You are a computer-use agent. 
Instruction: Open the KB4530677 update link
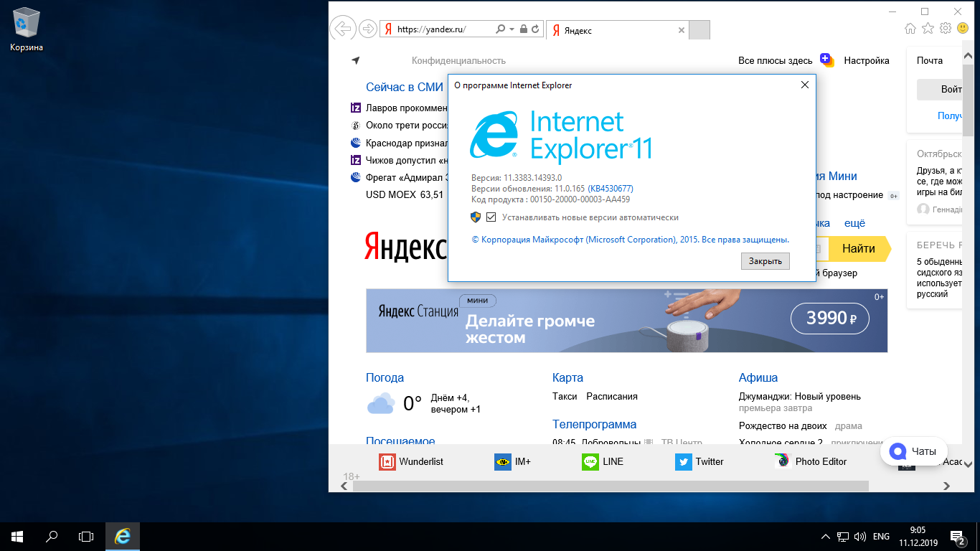coord(611,189)
